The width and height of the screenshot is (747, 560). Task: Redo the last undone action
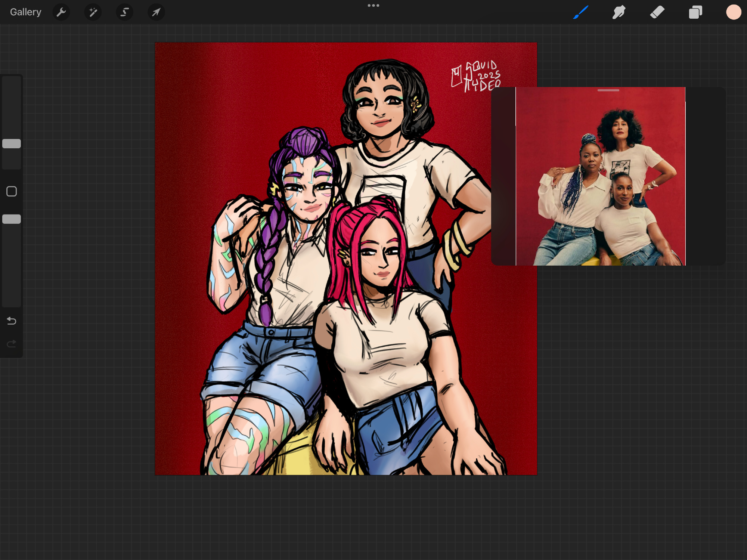coord(12,343)
